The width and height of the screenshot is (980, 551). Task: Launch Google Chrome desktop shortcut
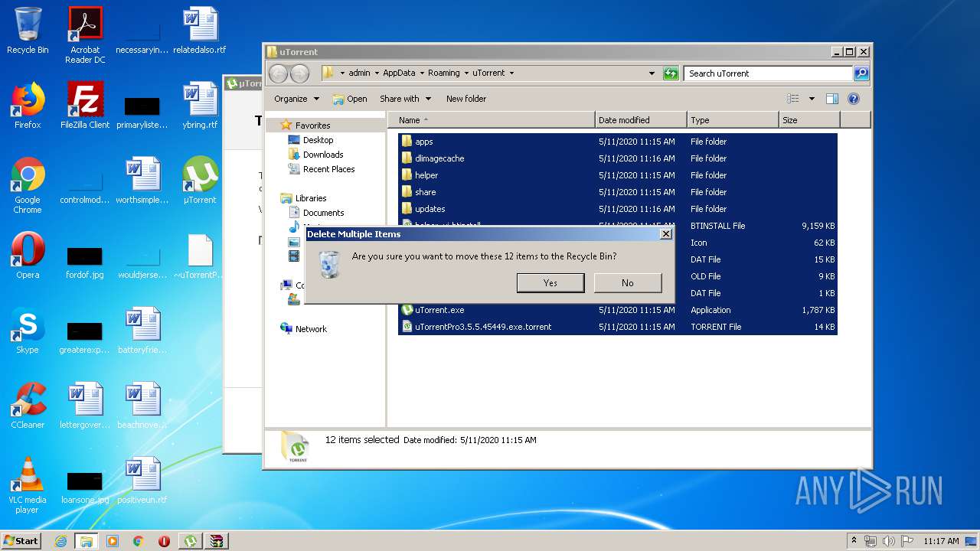coord(28,185)
